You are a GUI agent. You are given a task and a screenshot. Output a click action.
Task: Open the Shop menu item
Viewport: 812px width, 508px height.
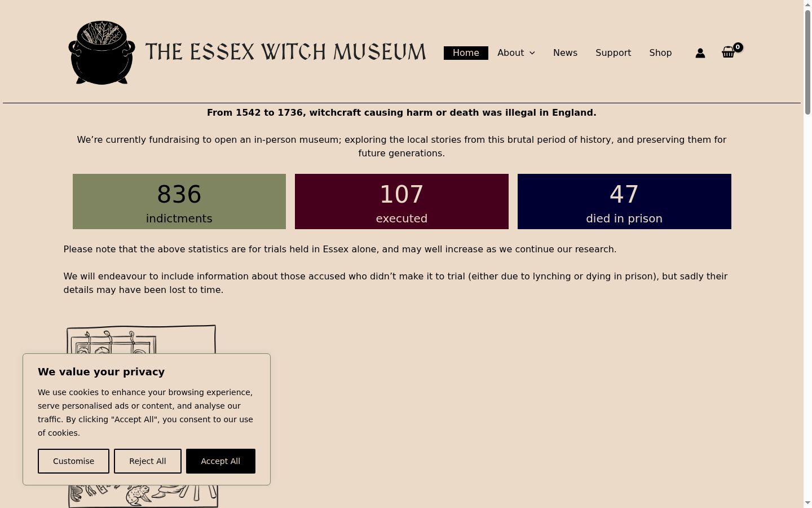click(660, 53)
